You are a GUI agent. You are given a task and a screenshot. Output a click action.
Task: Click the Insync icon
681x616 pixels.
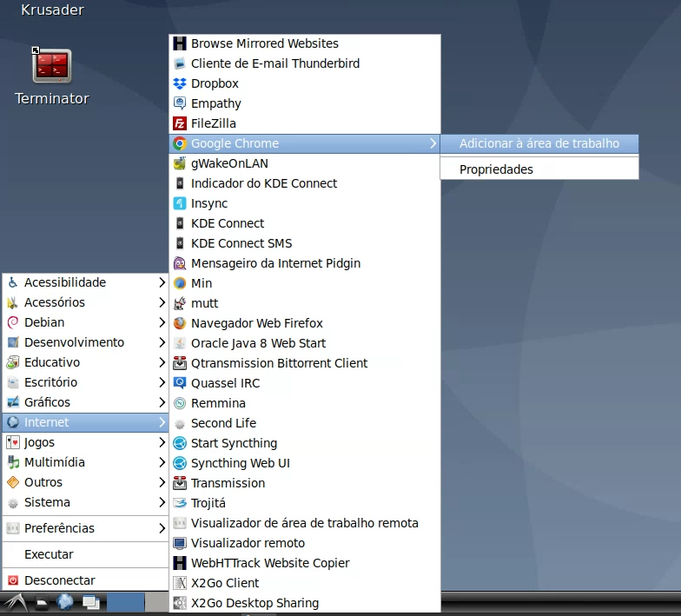point(179,203)
